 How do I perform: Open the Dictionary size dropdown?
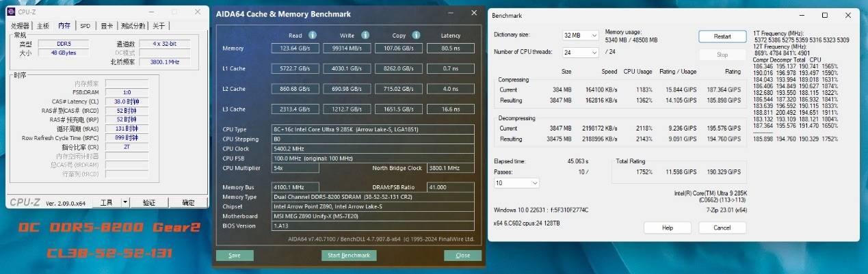(580, 36)
